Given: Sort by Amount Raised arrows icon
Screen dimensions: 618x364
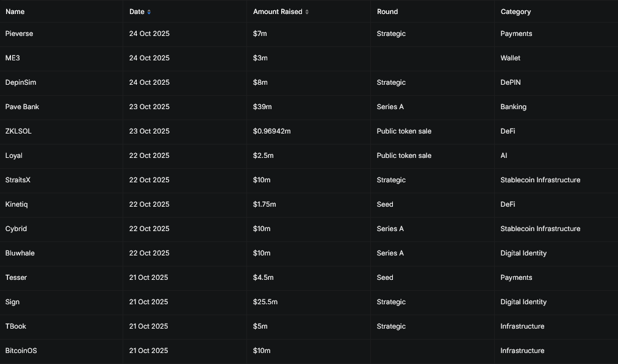Looking at the screenshot, I should tap(307, 12).
